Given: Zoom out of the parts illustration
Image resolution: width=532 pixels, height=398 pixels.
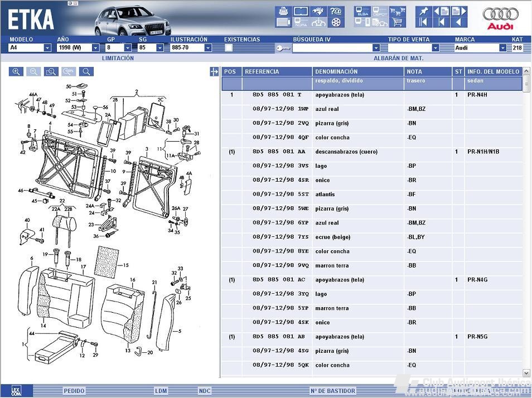Looking at the screenshot, I should [x=33, y=71].
